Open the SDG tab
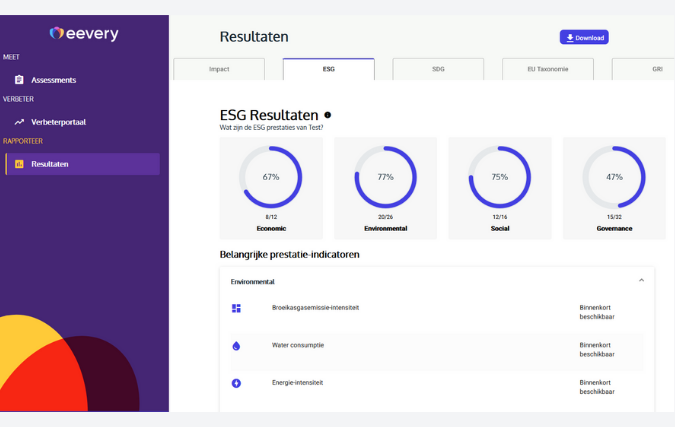Image resolution: width=675 pixels, height=427 pixels. 437,69
